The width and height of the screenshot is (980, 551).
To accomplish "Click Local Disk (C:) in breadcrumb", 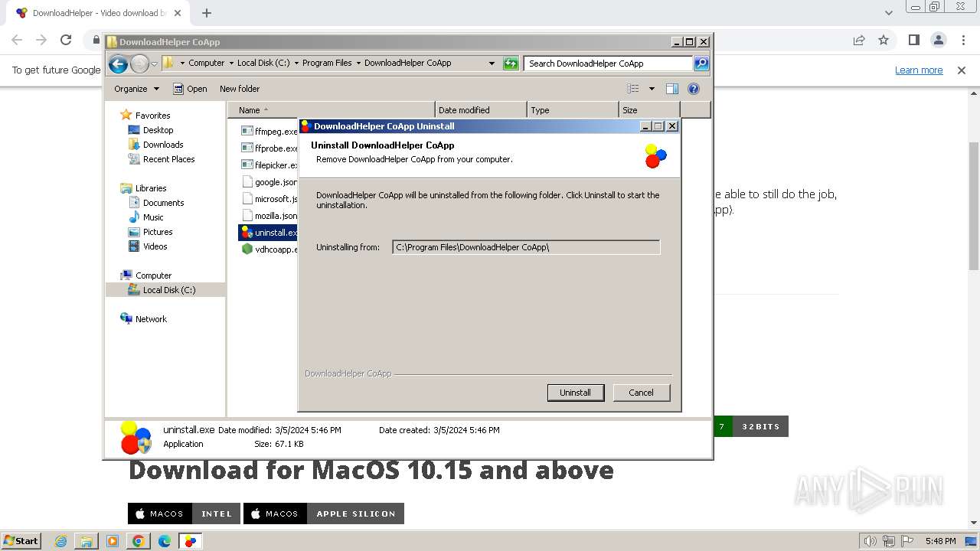I will [x=263, y=64].
